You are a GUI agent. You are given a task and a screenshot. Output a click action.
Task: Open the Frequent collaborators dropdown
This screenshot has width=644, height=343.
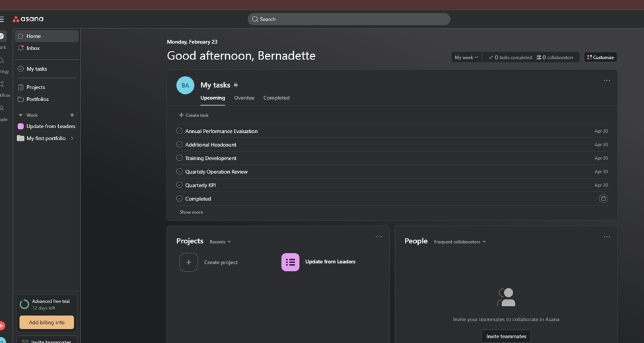click(460, 242)
